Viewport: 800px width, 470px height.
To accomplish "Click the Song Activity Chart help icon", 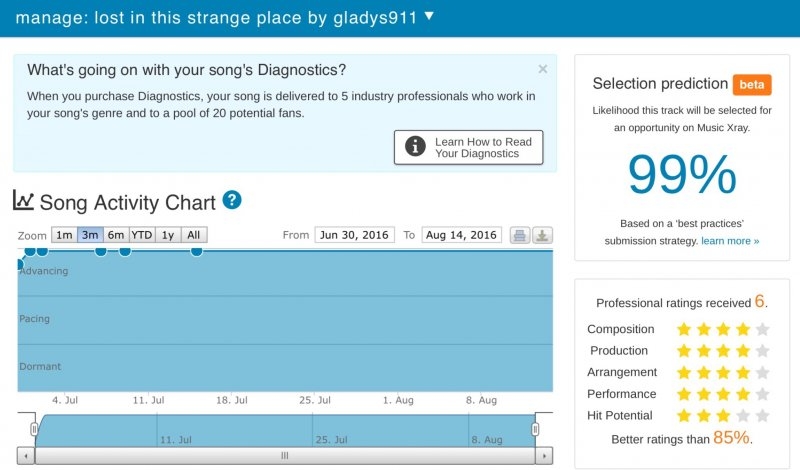I will tap(232, 201).
